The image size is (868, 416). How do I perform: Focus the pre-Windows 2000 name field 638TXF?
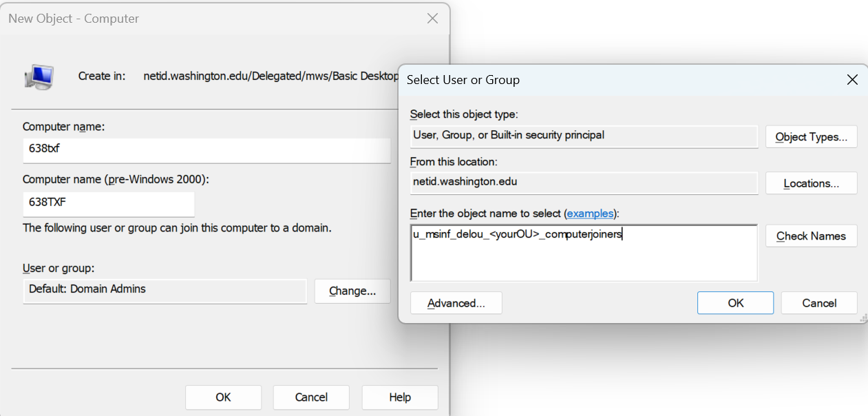point(109,204)
